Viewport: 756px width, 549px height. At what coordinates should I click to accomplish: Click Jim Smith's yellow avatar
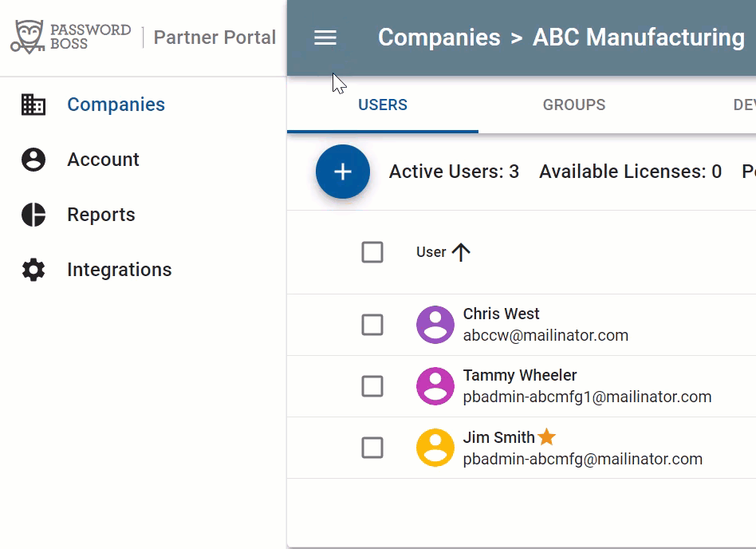435,448
